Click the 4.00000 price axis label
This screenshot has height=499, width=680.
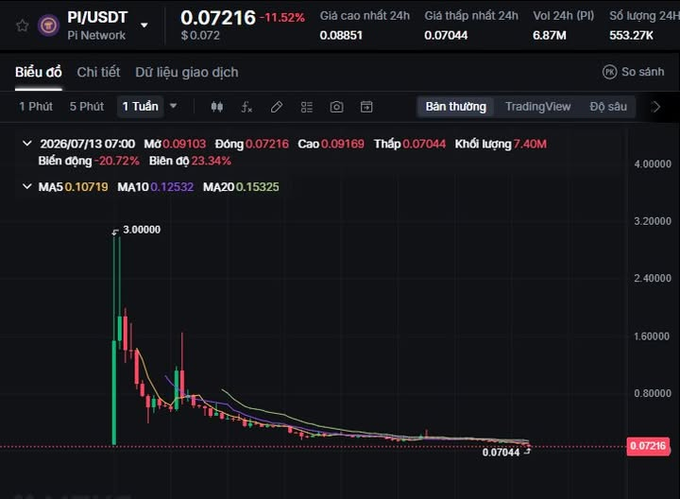(x=652, y=164)
